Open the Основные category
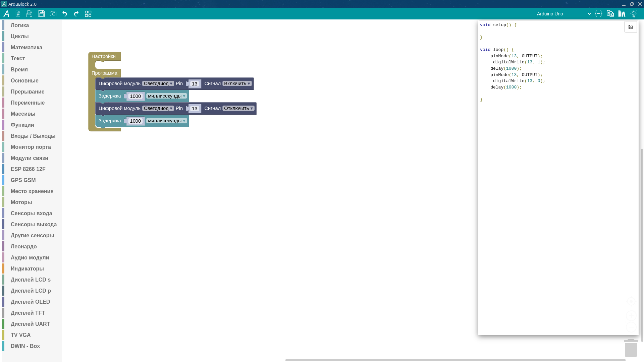This screenshot has height=362, width=644. tap(32, 80)
